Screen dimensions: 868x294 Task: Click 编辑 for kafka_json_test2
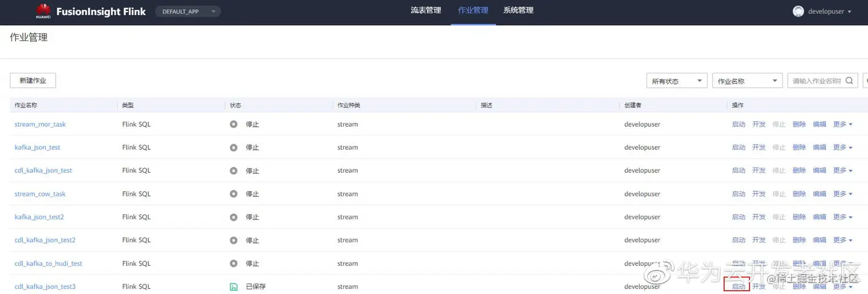[819, 217]
